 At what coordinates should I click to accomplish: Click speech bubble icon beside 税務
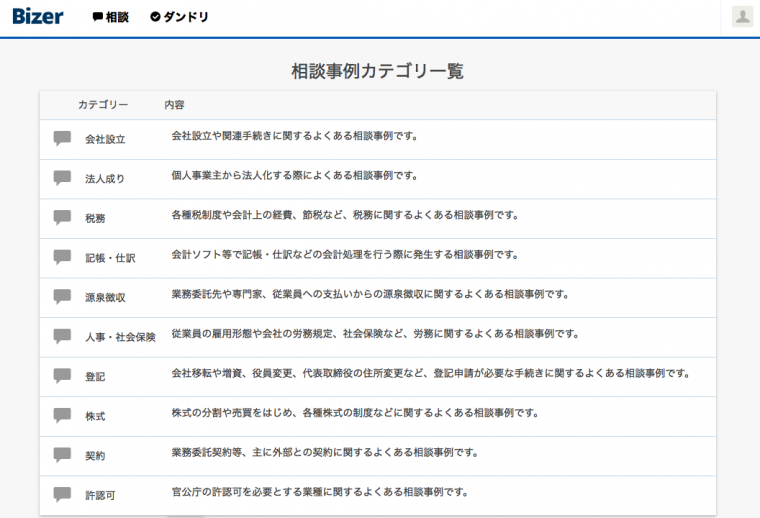(x=62, y=218)
